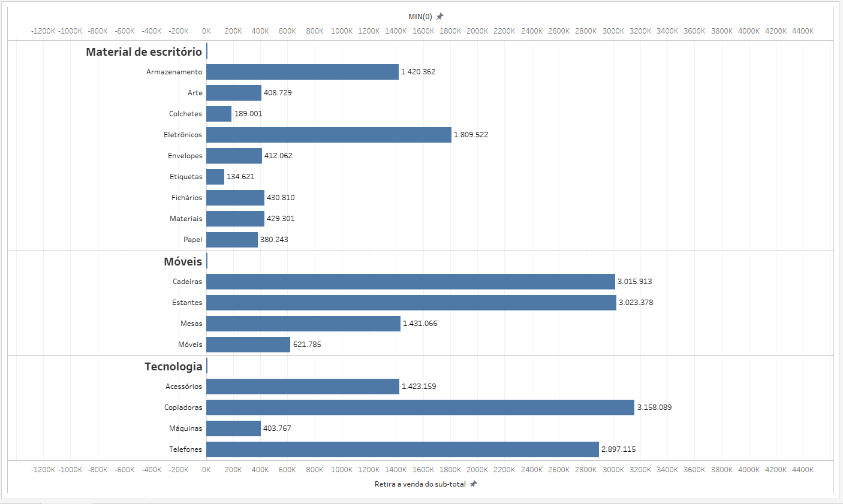The image size is (843, 504).
Task: Click the Mesas row label
Action: tap(191, 324)
